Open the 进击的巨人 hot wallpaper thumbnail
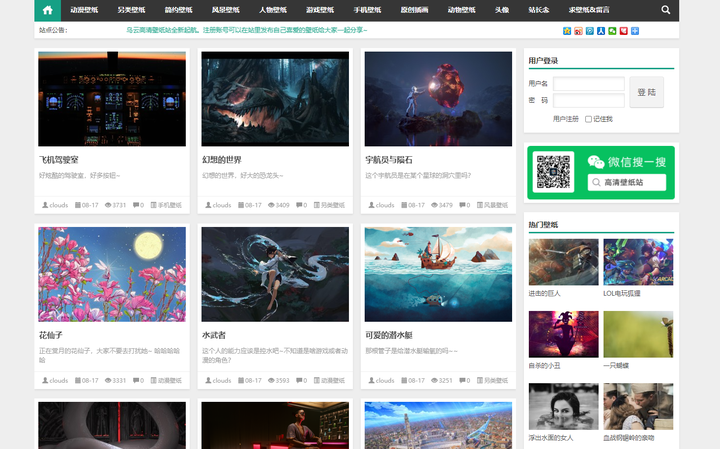 tap(563, 262)
